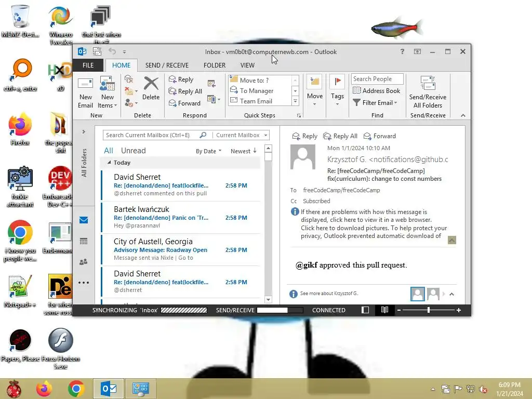Screen dimensions: 532x399
Task: Click the Mail navigation icon
Action: click(x=84, y=220)
